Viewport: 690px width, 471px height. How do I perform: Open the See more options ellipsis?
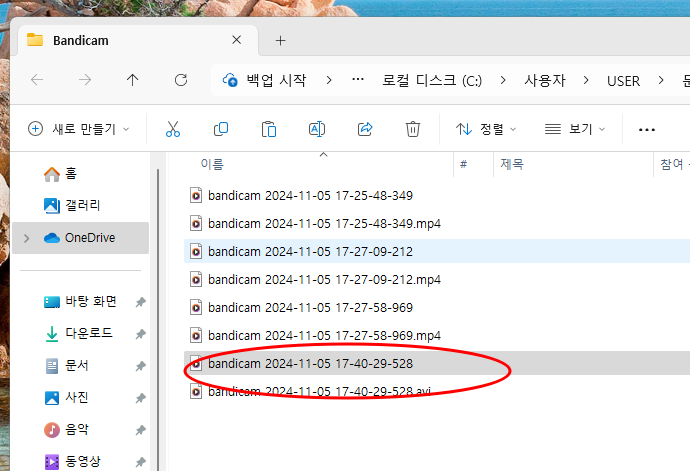click(646, 129)
